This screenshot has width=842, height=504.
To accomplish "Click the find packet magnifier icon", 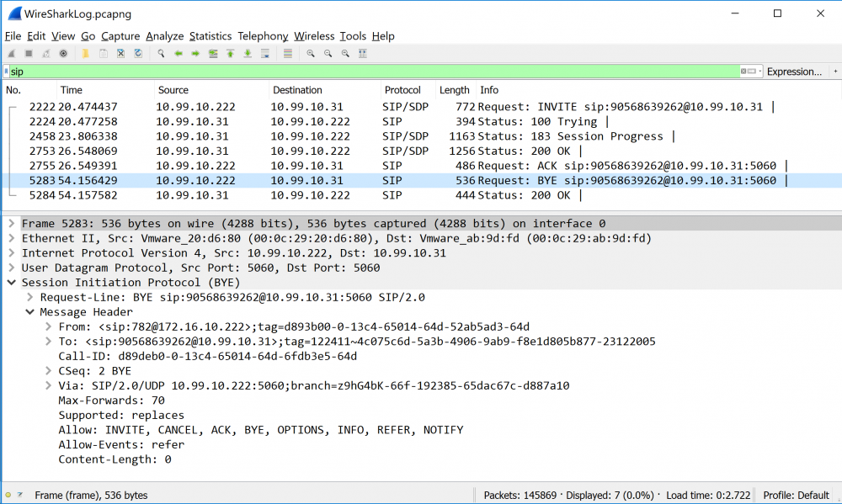I will 161,54.
